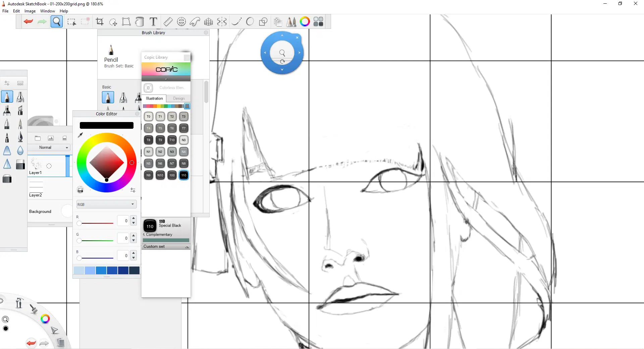Click the Add Image layer icon
This screenshot has width=644, height=349.
[51, 138]
